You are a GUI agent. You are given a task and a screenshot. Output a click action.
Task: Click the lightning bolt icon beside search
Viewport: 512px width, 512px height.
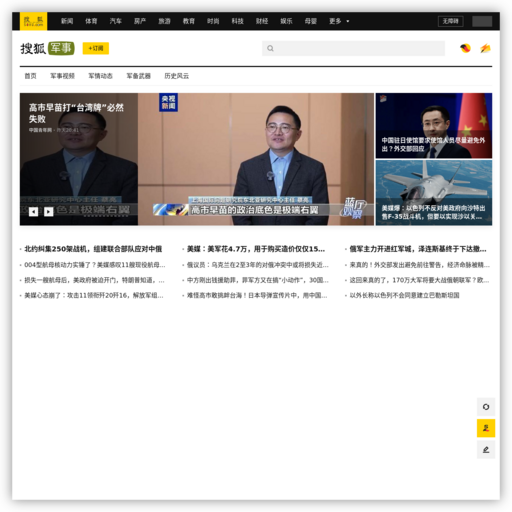pyautogui.click(x=485, y=48)
